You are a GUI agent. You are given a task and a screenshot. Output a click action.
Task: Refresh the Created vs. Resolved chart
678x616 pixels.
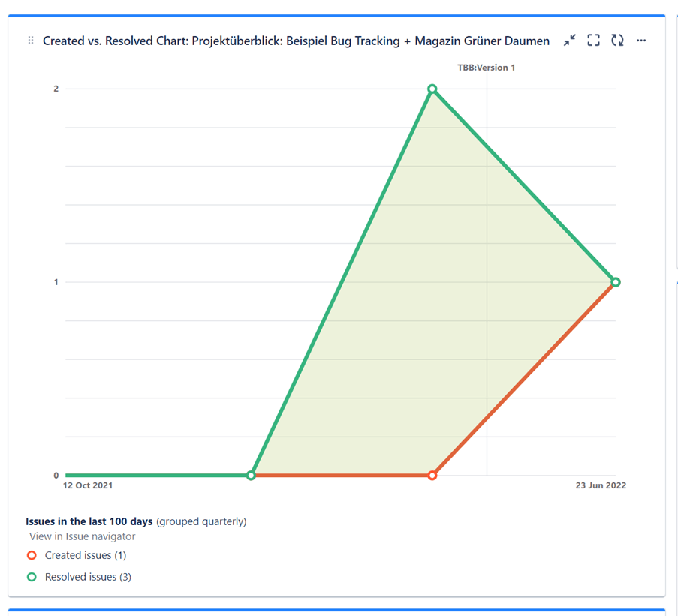coord(617,41)
